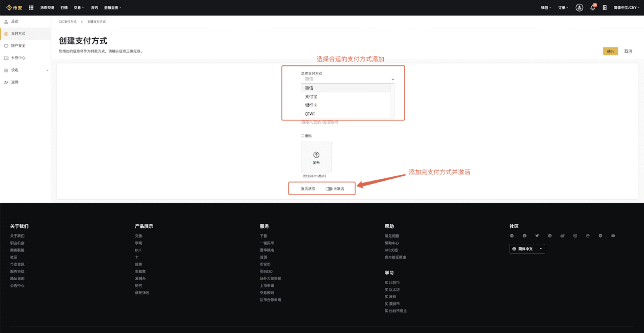
Task: Open 法币交易 in the top nav
Action: [x=47, y=8]
